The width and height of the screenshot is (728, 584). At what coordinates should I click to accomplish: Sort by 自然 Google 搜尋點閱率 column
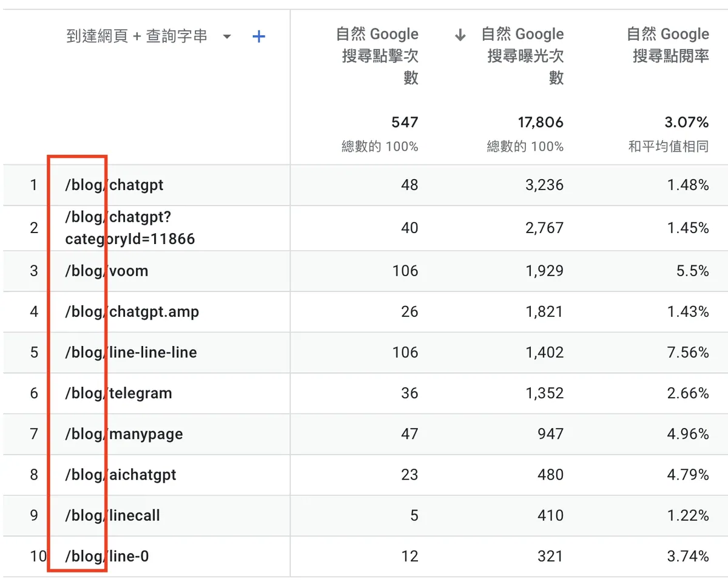(x=668, y=45)
